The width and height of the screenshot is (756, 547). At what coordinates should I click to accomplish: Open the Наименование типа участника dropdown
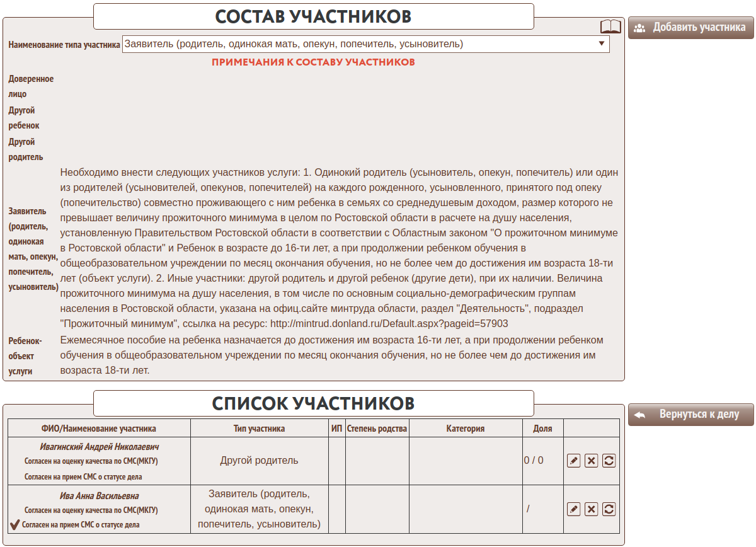(365, 44)
